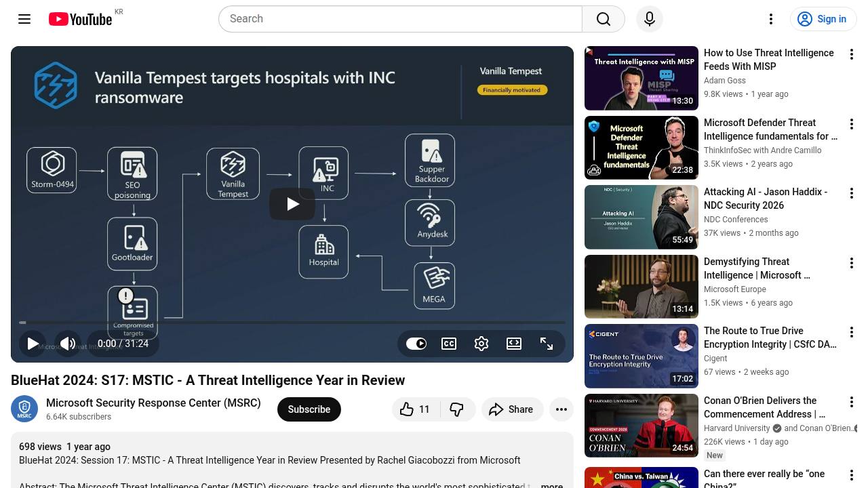The height and width of the screenshot is (488, 868).
Task: Click the search magnifier button
Action: coord(604,19)
